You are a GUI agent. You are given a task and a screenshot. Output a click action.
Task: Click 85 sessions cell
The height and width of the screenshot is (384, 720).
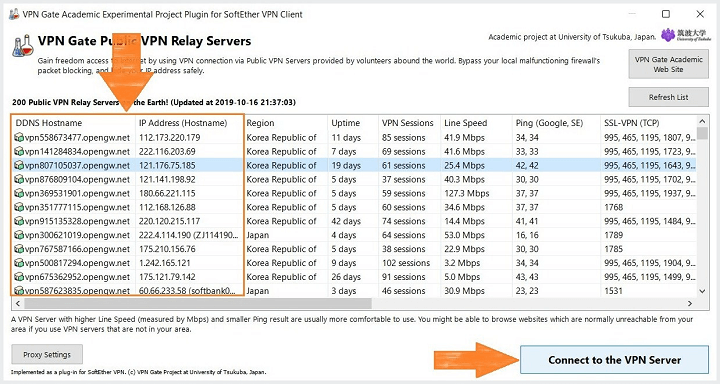tap(404, 137)
